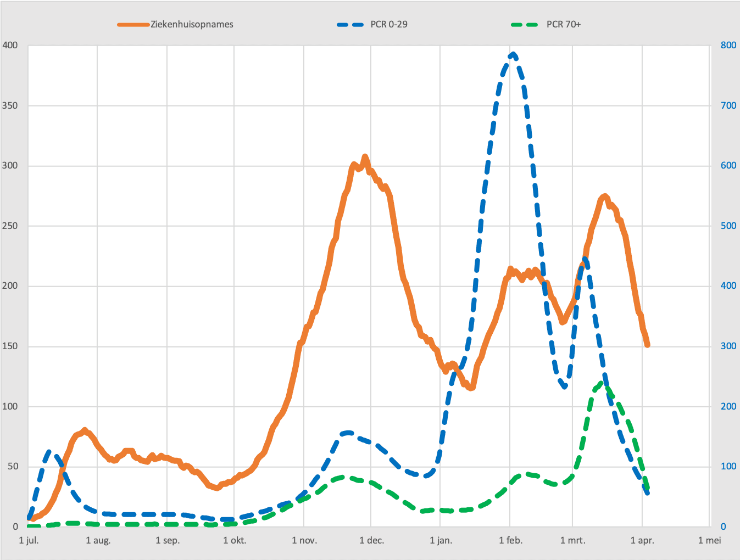Click the green dashed PCR 70+ legend line
Viewport: 740px width, 560px height.
[x=525, y=25]
